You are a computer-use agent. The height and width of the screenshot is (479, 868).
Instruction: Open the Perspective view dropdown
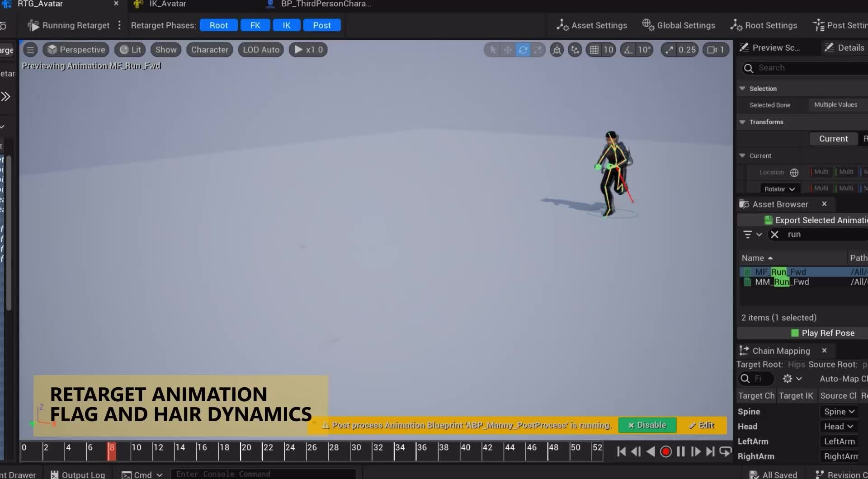coord(76,50)
